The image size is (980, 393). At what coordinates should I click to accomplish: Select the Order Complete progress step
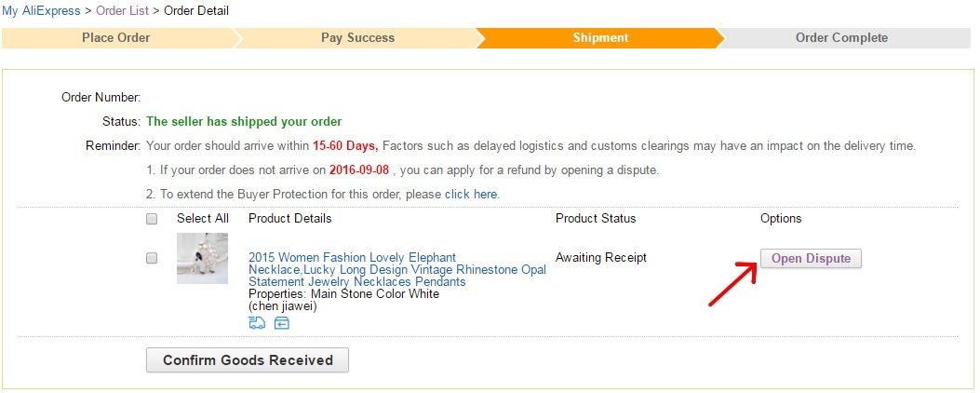pyautogui.click(x=841, y=38)
